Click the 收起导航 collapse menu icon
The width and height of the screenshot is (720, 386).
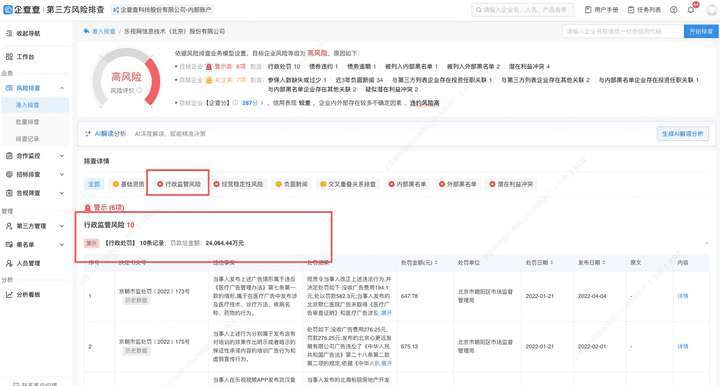9,34
